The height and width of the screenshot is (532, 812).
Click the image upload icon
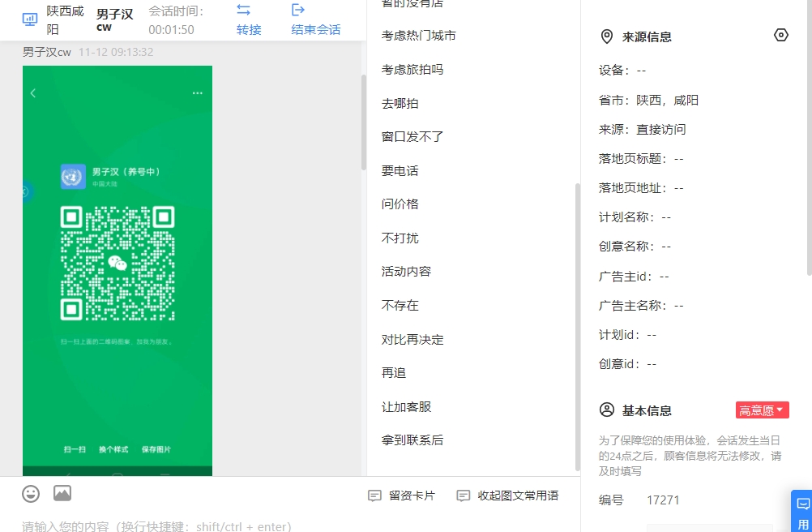[x=62, y=493]
